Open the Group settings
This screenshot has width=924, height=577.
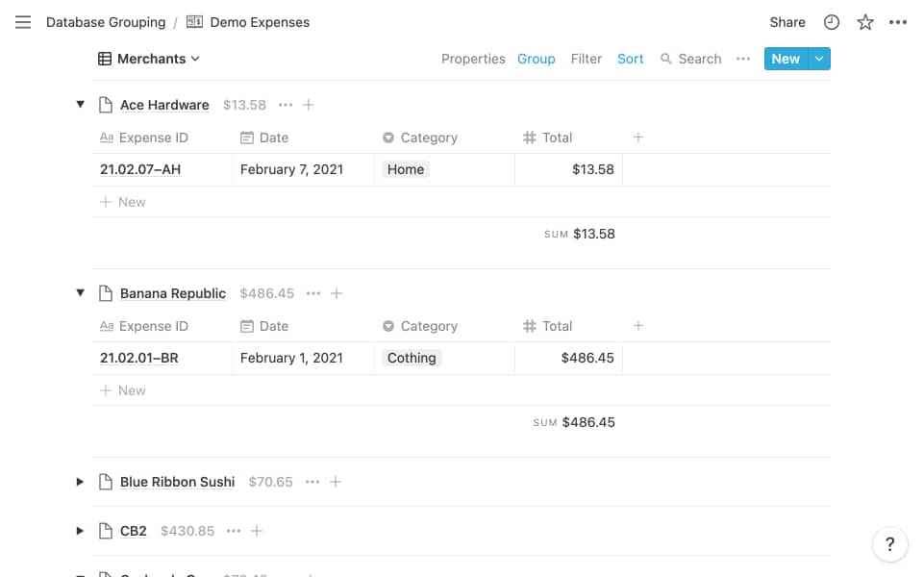(537, 59)
